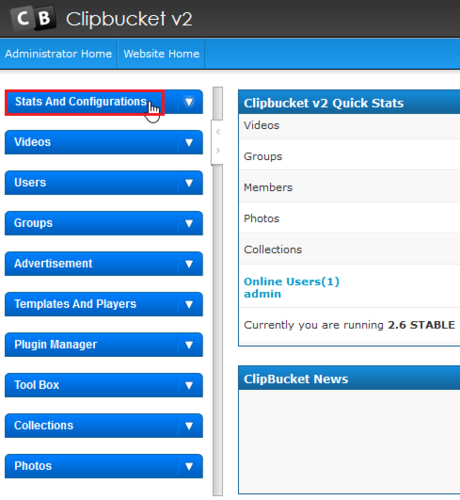The width and height of the screenshot is (460, 500).
Task: Open the admin user link
Action: [263, 294]
